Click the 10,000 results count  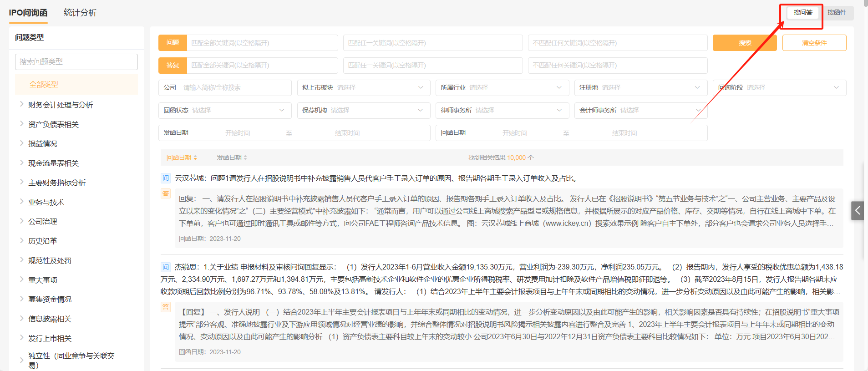tap(516, 158)
